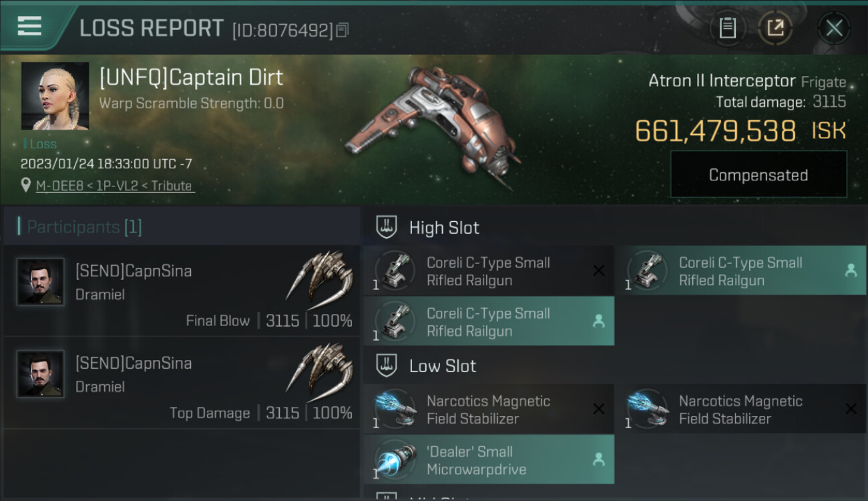
Task: Click person icon on 'Dealer' Microwarpdrive row
Action: click(x=598, y=460)
